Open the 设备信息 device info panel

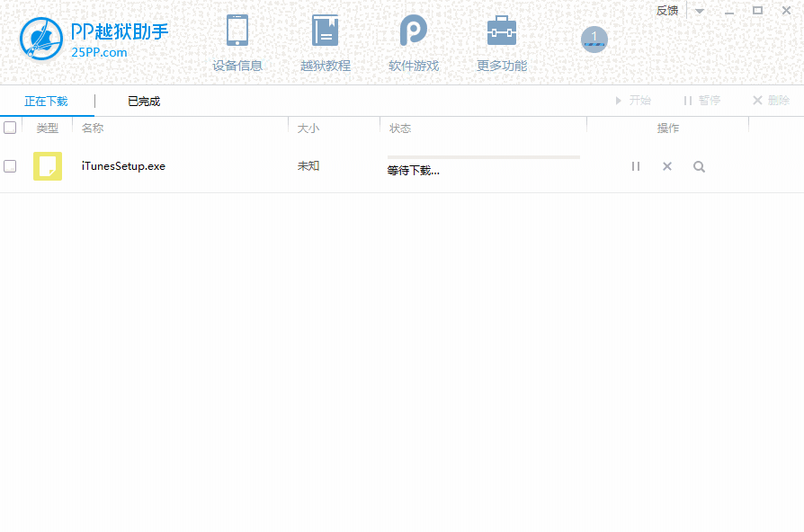tap(237, 40)
